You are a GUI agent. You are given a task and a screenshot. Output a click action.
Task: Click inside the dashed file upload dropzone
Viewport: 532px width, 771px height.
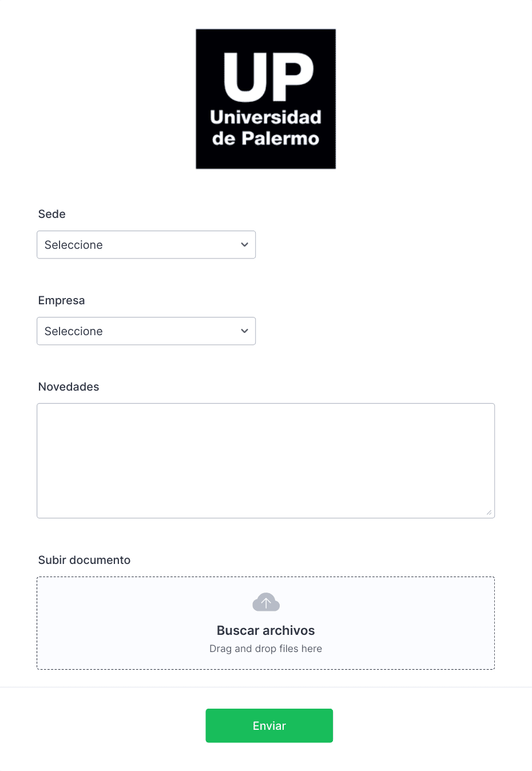point(265,623)
